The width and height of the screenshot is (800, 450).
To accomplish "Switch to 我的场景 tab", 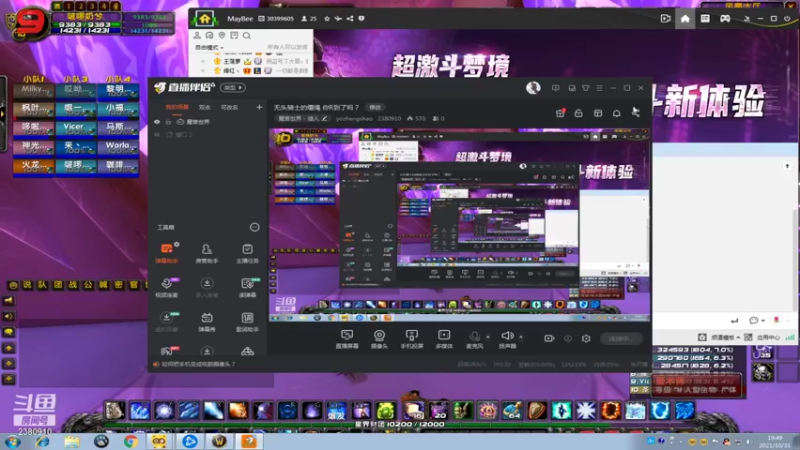I will (177, 107).
